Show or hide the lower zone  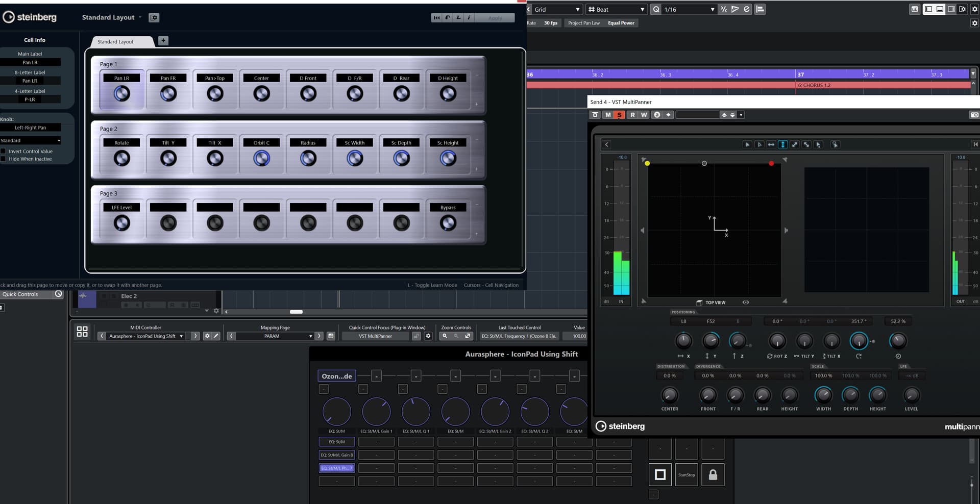[x=940, y=9]
